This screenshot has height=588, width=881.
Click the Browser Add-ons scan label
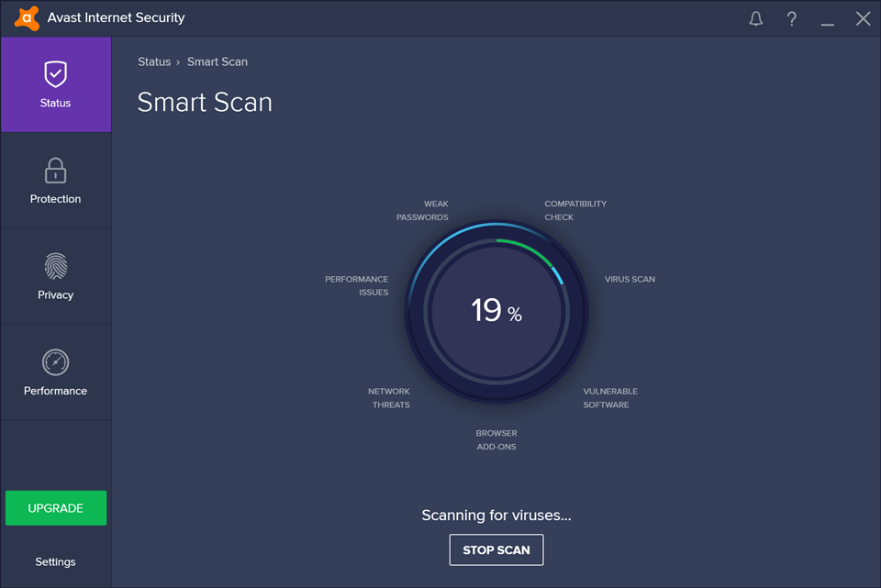(x=496, y=439)
